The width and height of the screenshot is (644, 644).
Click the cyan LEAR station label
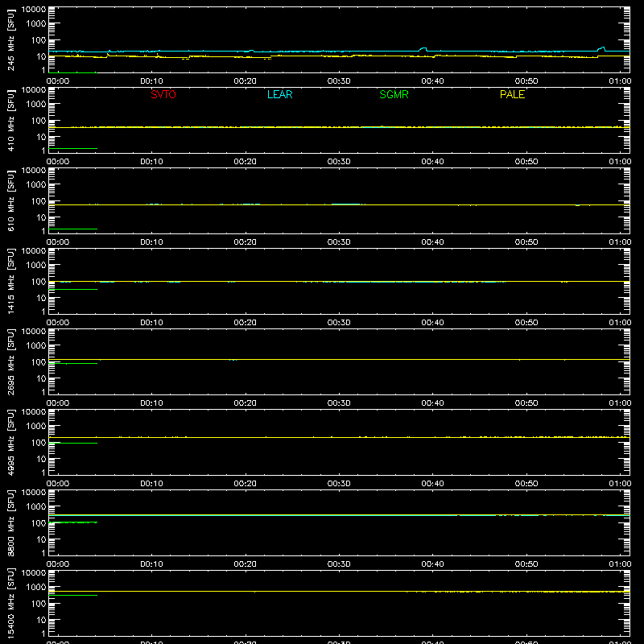tap(279, 94)
